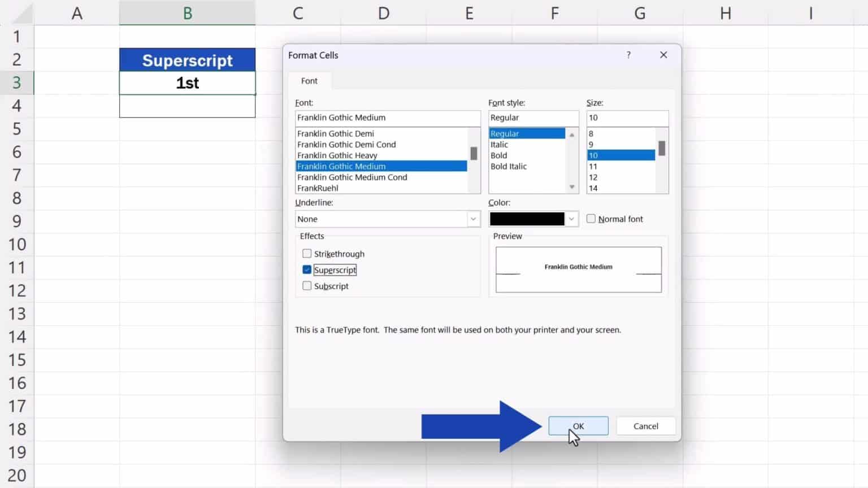Click the Font list up-scroll arrow
Viewport: 868px width, 488px height.
pos(474,133)
